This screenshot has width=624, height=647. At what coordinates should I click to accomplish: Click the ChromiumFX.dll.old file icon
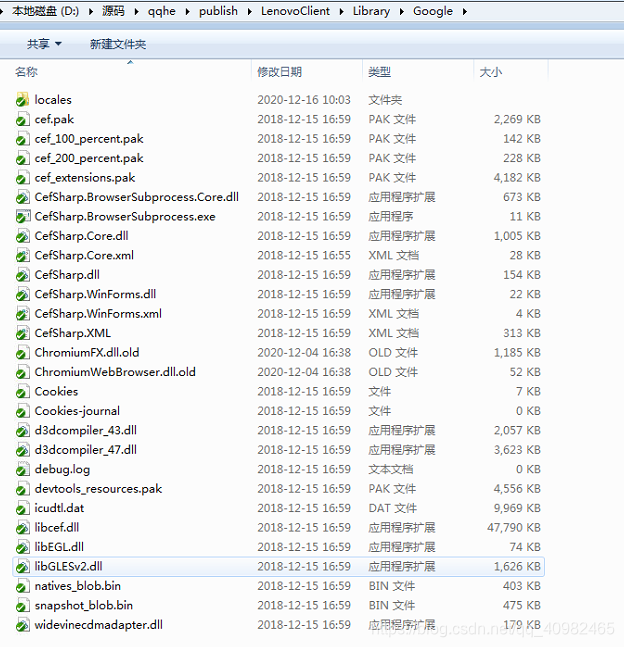pos(23,352)
